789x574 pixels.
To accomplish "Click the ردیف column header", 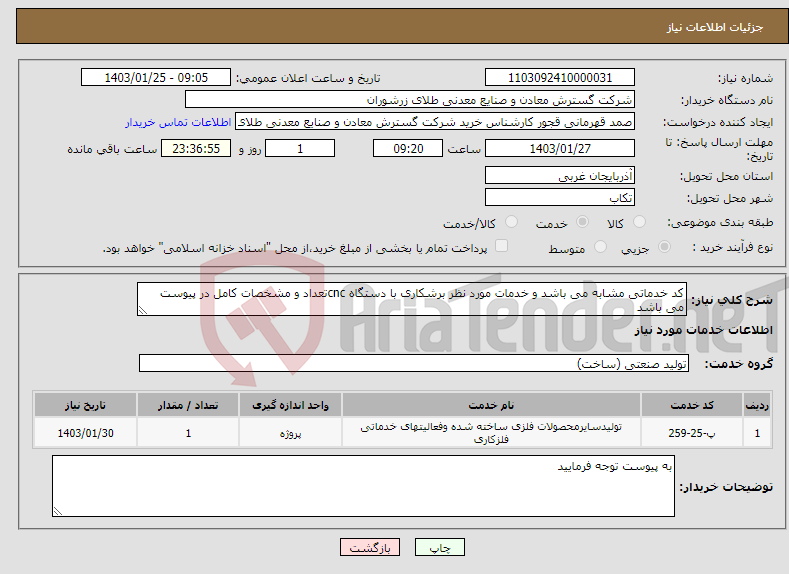I will [x=757, y=405].
